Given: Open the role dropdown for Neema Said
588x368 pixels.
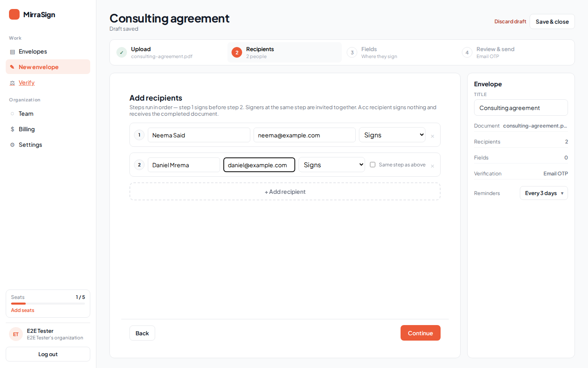Looking at the screenshot, I should pyautogui.click(x=392, y=135).
